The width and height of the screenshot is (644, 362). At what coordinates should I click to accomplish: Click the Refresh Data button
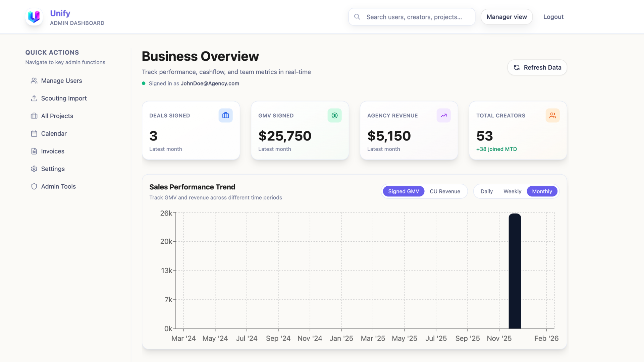[537, 67]
